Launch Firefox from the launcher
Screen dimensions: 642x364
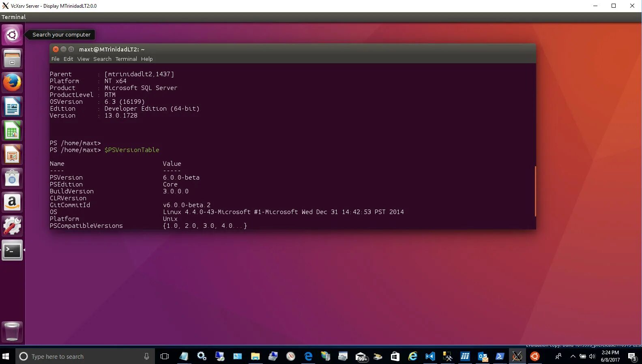[x=12, y=83]
